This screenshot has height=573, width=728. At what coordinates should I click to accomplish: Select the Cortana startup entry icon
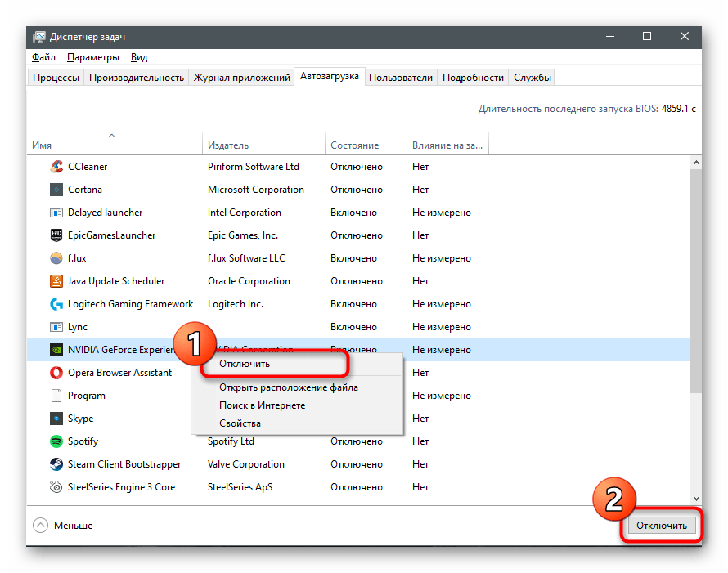tap(56, 190)
